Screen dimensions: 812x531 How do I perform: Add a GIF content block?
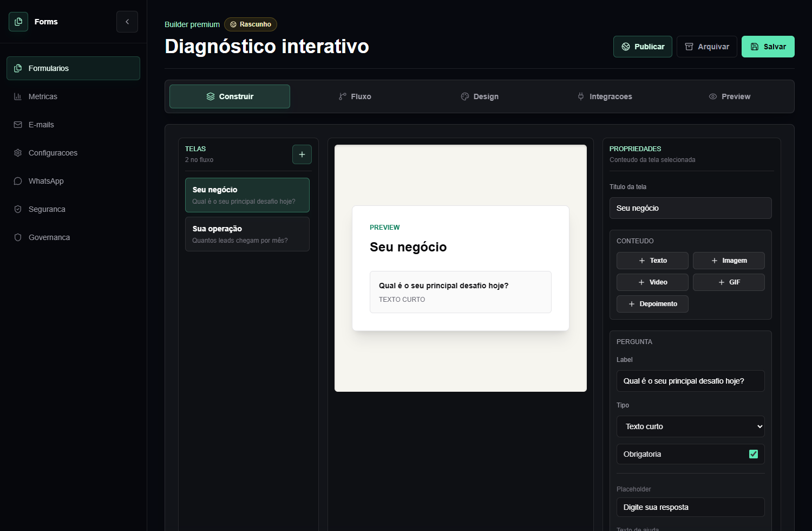tap(729, 282)
